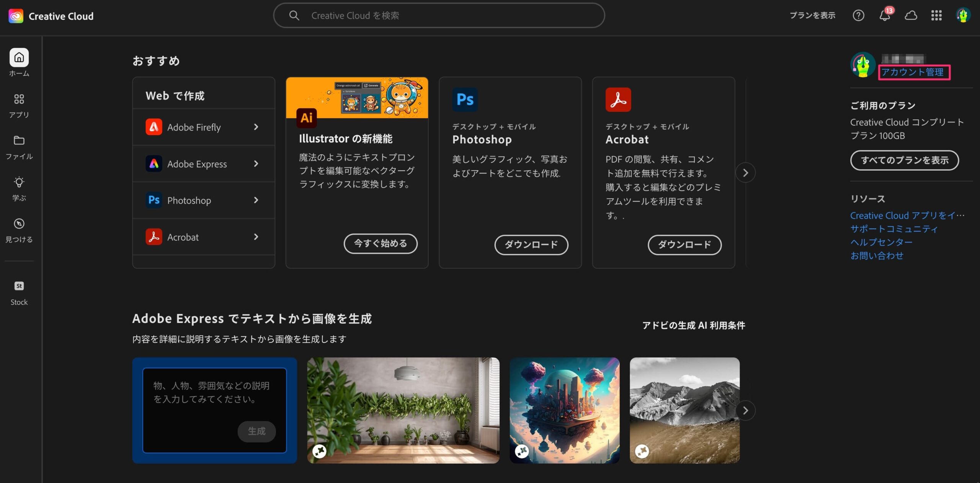Open 学ぶ in the sidebar

[19, 189]
